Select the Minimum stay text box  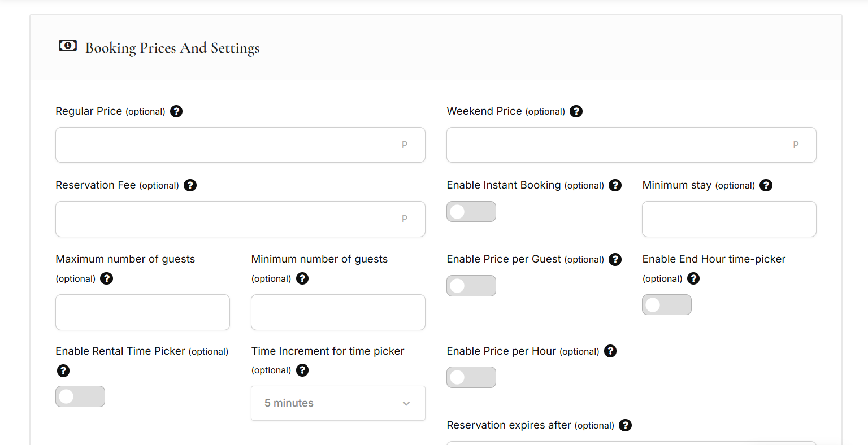point(729,219)
